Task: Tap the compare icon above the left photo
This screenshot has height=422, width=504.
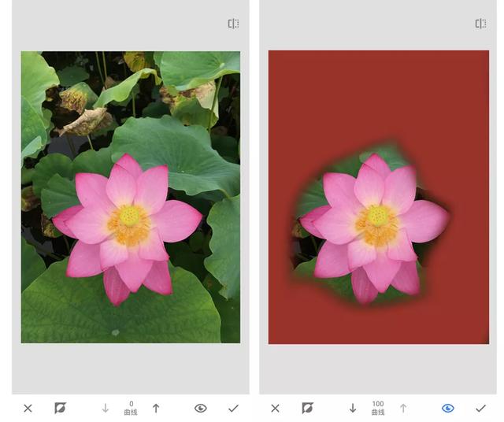Action: click(x=233, y=24)
